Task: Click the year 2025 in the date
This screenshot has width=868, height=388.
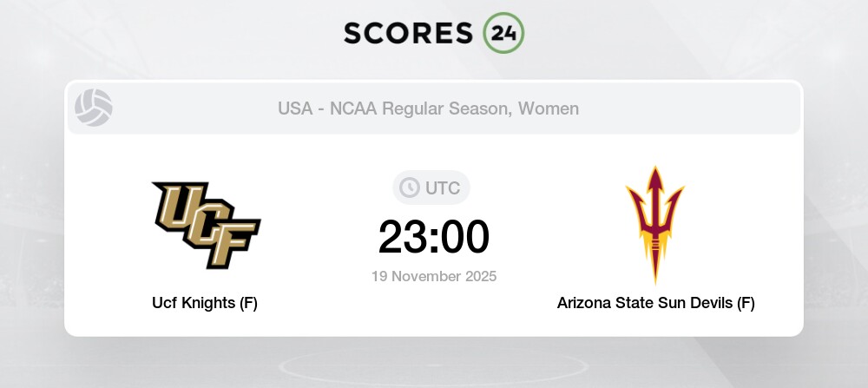Action: click(x=479, y=277)
